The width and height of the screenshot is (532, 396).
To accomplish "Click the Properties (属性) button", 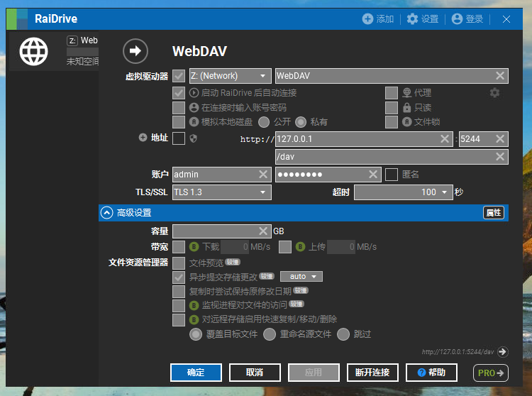I will click(x=494, y=213).
